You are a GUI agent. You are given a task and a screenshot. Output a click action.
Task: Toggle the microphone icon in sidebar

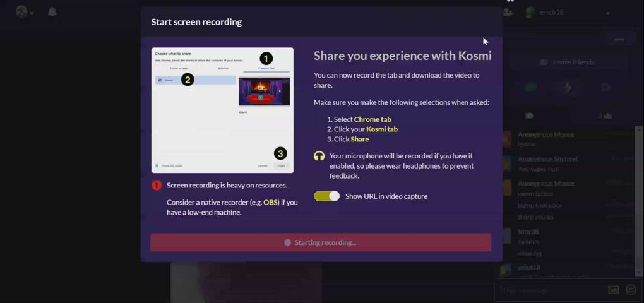[568, 87]
